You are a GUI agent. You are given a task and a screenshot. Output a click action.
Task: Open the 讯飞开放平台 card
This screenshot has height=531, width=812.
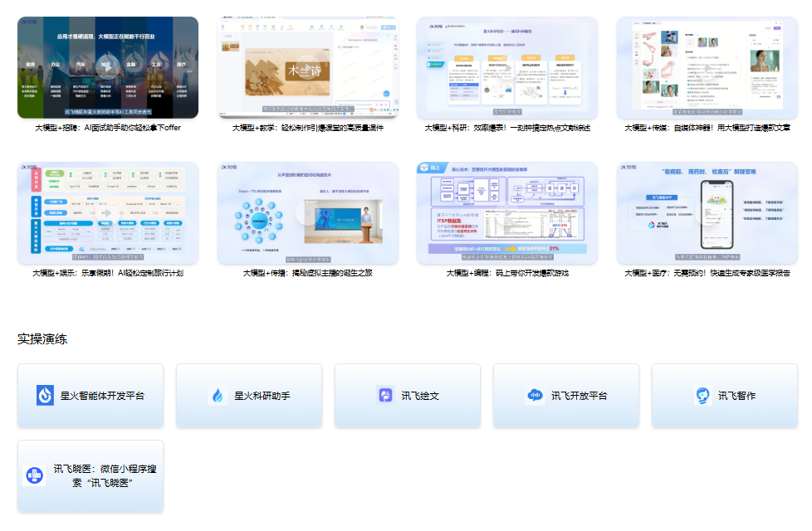pos(566,396)
